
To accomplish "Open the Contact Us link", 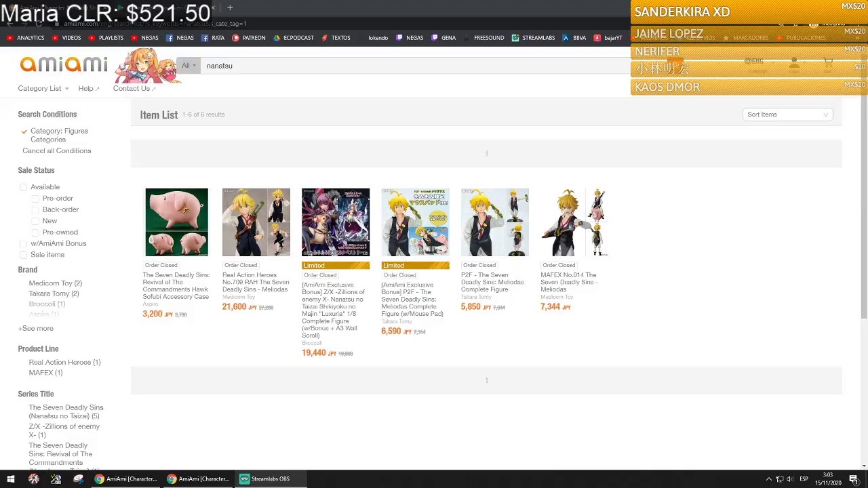I will coord(134,89).
